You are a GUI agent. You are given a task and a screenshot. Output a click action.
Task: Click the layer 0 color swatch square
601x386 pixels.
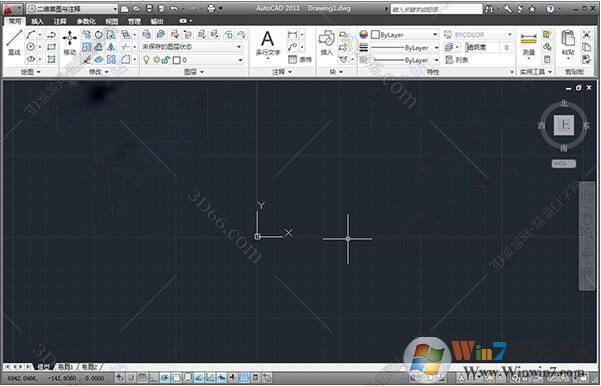click(177, 60)
